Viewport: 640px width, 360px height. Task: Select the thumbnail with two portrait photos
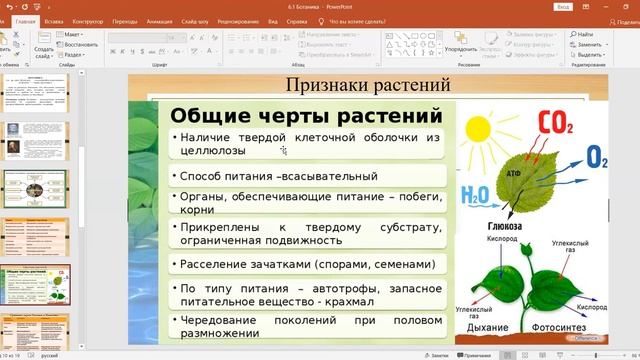(36, 141)
